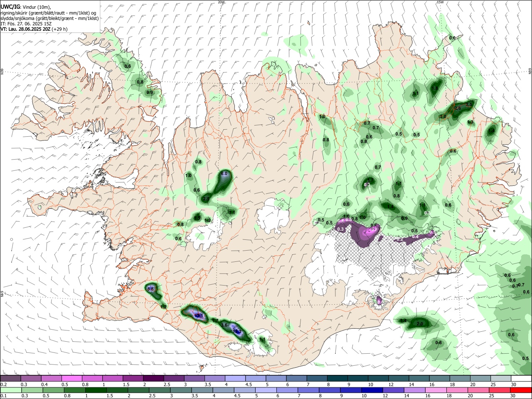The width and height of the screenshot is (532, 399).
Task: Pick the red 30 mm rain swatch
Action: coord(521,390)
